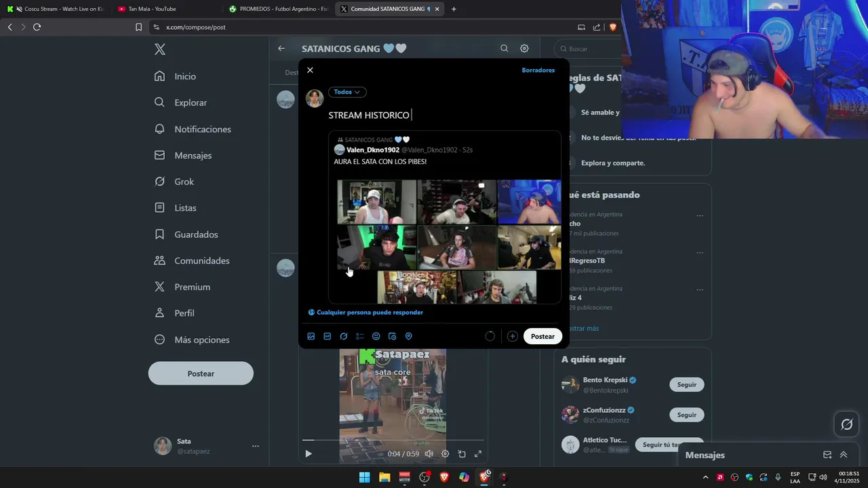Open the Todos audience dropdown

point(347,92)
